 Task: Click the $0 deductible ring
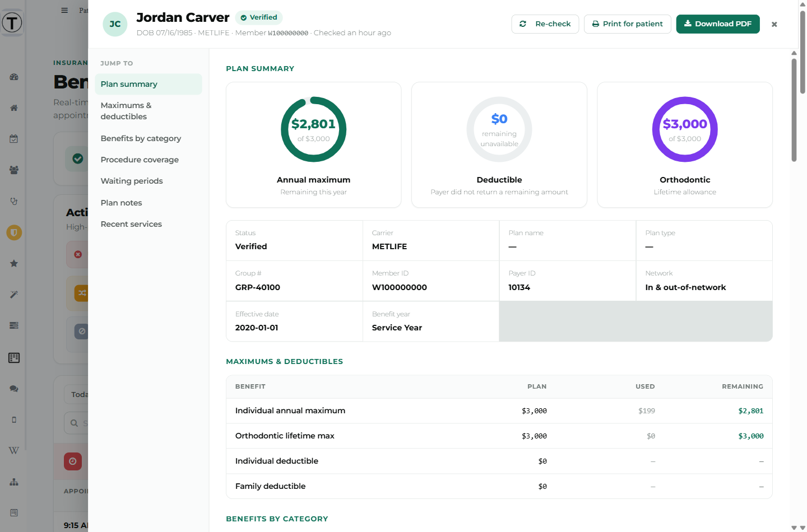[x=499, y=130]
